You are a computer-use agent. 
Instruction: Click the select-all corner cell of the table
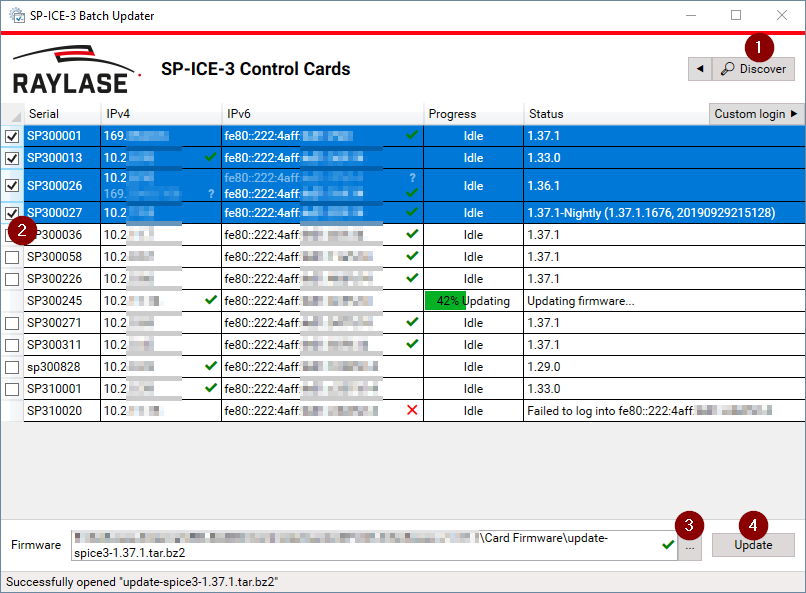(x=12, y=114)
